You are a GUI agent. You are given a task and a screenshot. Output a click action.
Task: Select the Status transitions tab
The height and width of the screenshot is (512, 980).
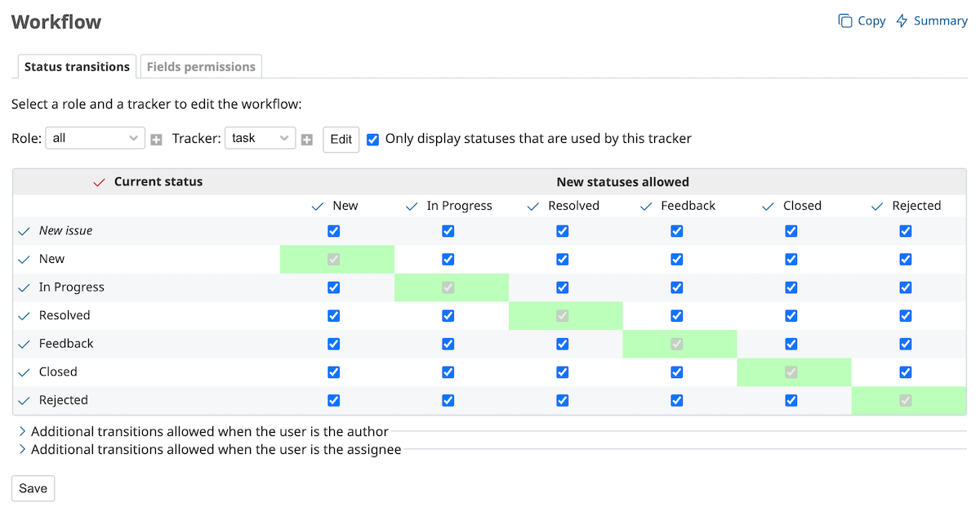[77, 67]
